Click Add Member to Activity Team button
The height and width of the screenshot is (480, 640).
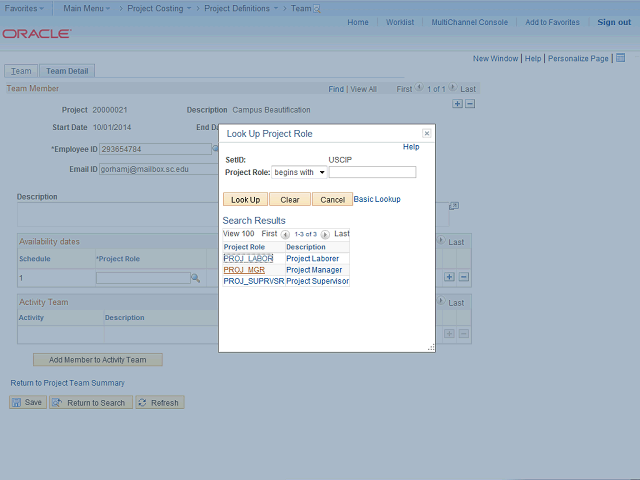pyautogui.click(x=98, y=360)
